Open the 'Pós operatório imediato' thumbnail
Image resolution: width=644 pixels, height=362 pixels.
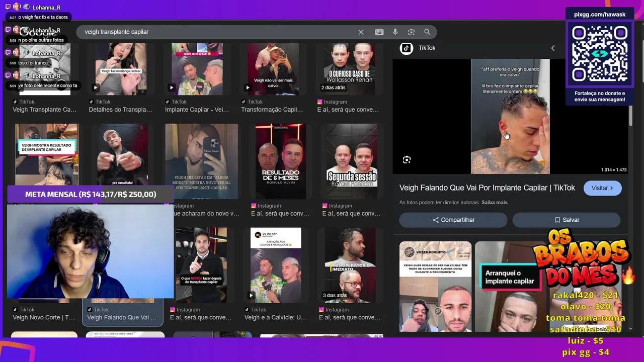tap(350, 265)
